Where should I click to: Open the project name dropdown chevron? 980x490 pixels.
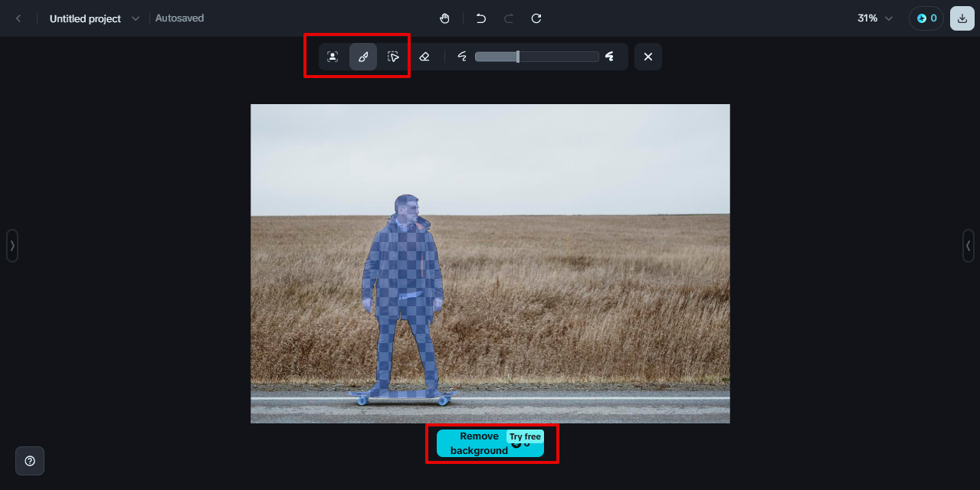[x=136, y=18]
